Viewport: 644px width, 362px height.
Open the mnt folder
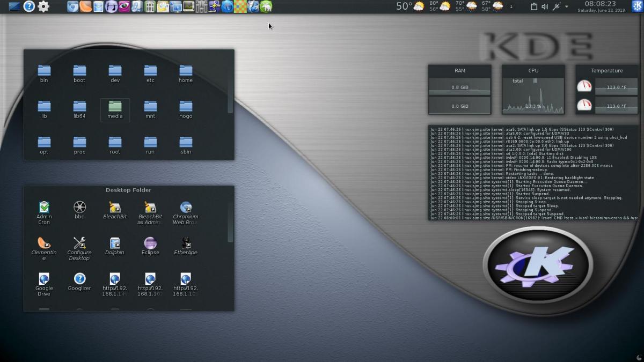[150, 110]
